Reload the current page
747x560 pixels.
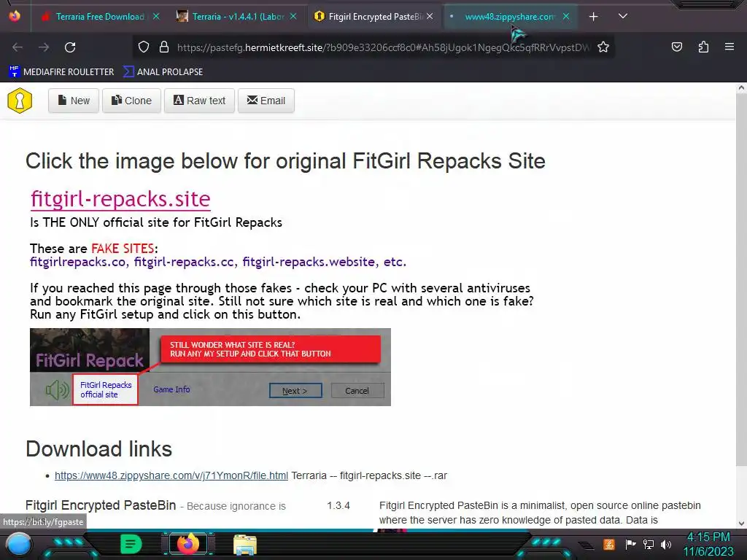[70, 47]
